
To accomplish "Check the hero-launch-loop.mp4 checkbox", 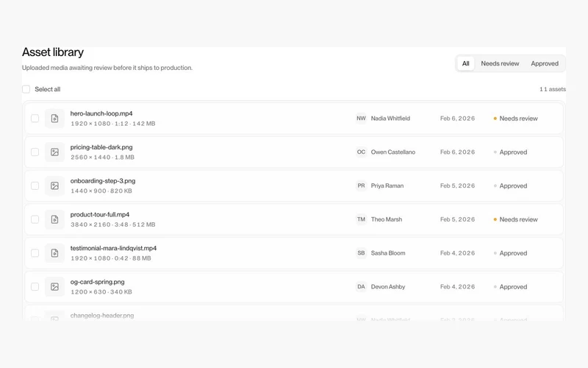I will click(x=35, y=118).
